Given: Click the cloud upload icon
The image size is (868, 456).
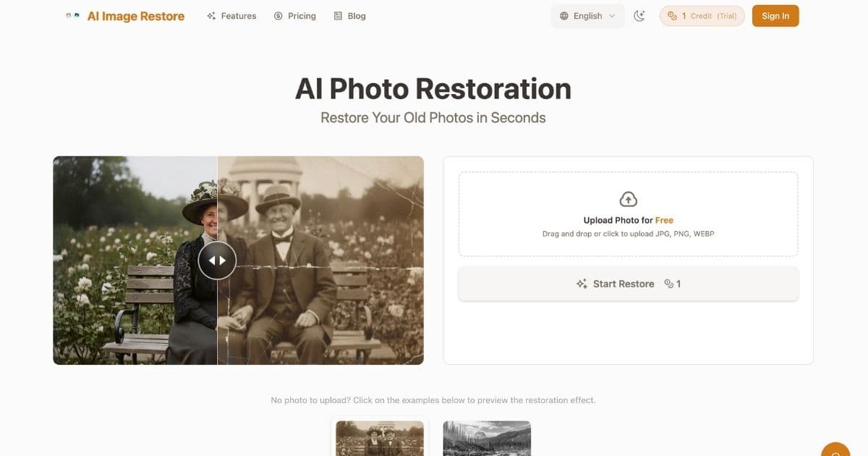Looking at the screenshot, I should tap(628, 199).
